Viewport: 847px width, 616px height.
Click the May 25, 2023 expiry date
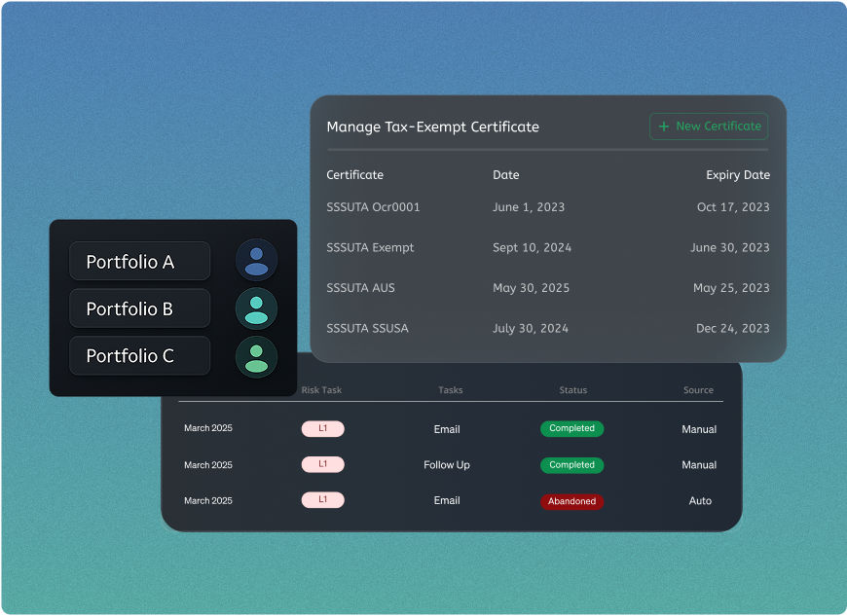coord(731,288)
